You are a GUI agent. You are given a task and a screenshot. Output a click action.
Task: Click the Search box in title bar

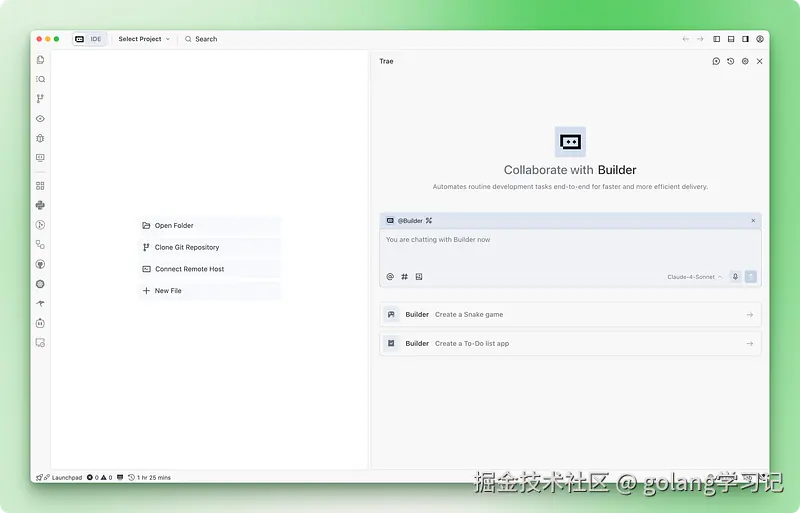point(201,39)
